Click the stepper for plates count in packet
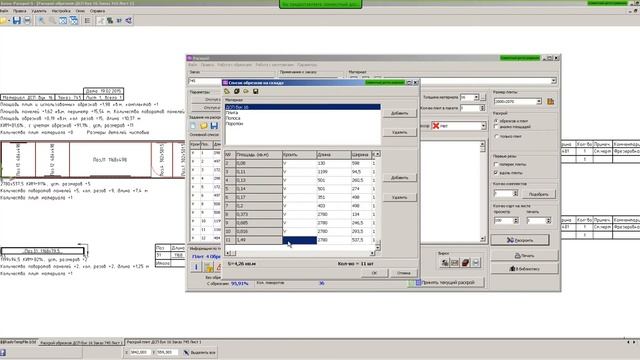The height and width of the screenshot is (360, 640). (x=482, y=108)
